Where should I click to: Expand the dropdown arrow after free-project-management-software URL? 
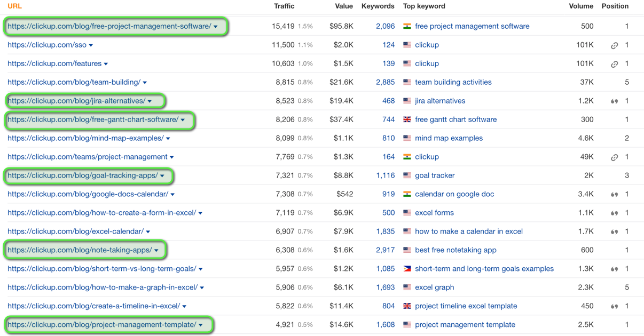click(216, 27)
